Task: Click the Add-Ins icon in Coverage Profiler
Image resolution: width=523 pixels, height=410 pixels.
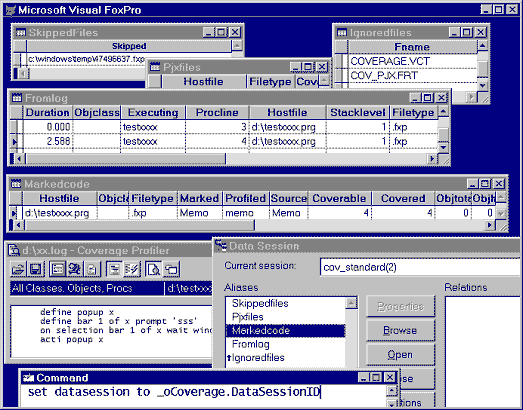Action: 75,269
